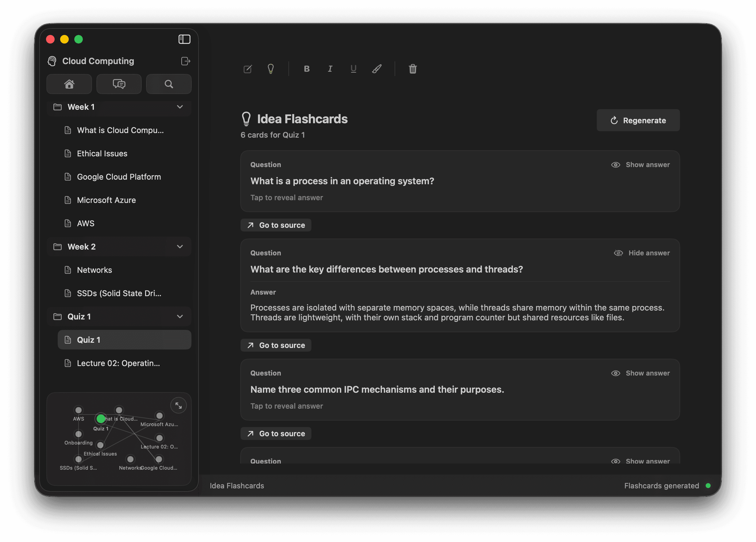Click the Lecture 02 graph node
Screen dimensions: 756x542
[159, 438]
